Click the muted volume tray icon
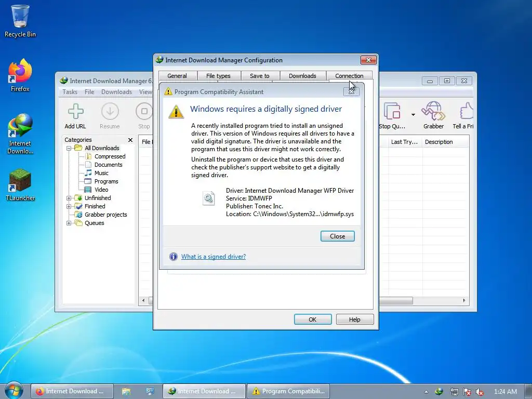Viewport: 532px width, 399px height. pos(480,392)
